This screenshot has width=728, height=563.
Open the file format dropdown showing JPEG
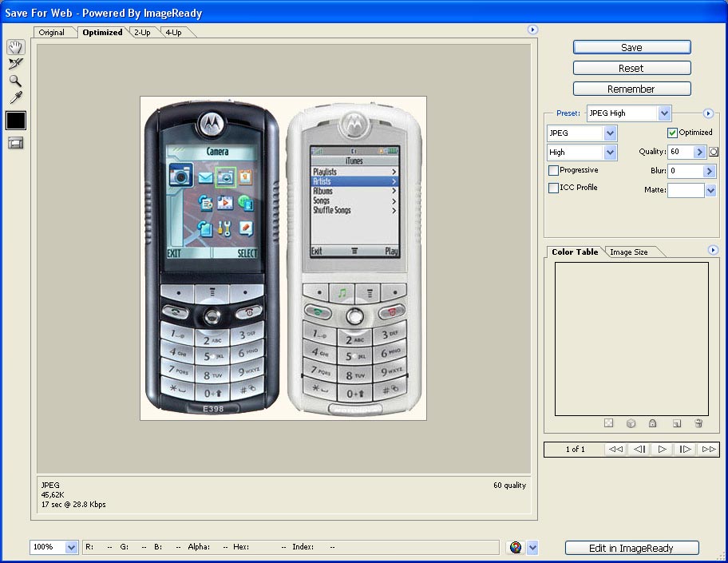tap(582, 133)
